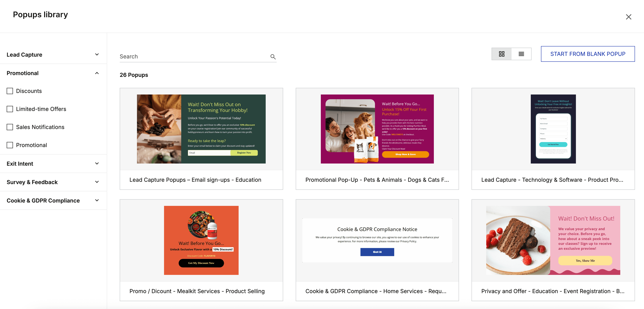Image resolution: width=644 pixels, height=309 pixels.
Task: Open the Technology & Software lead capture template
Action: click(x=553, y=129)
